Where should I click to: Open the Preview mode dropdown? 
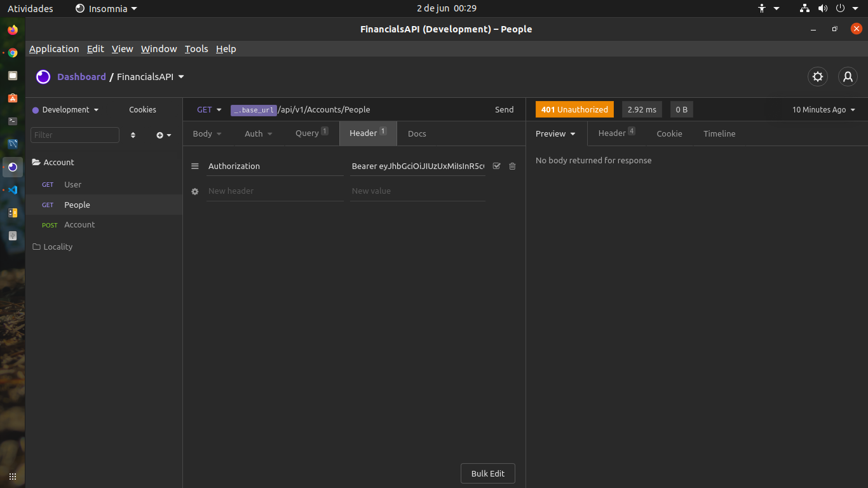coord(555,133)
